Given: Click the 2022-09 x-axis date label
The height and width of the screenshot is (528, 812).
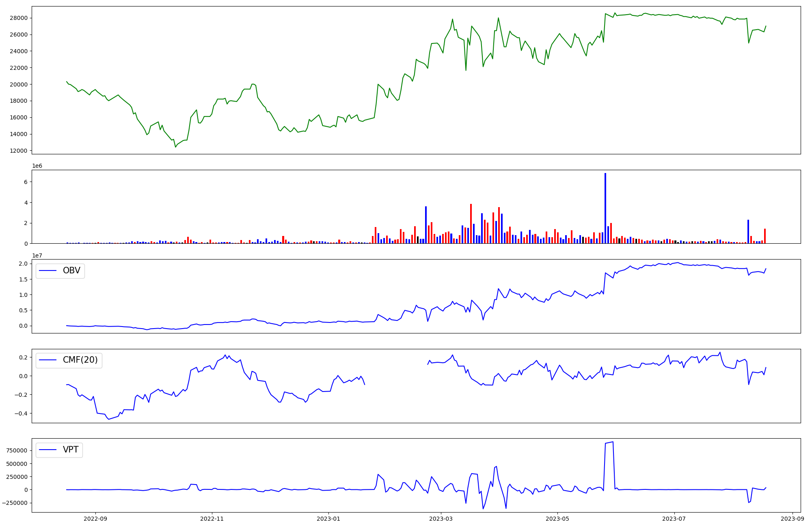Looking at the screenshot, I should click(95, 519).
